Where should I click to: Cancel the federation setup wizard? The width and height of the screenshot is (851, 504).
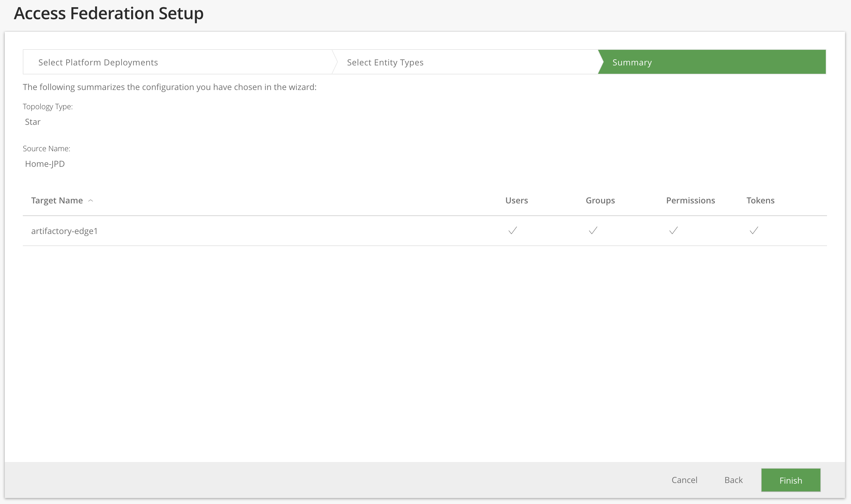[x=684, y=480]
